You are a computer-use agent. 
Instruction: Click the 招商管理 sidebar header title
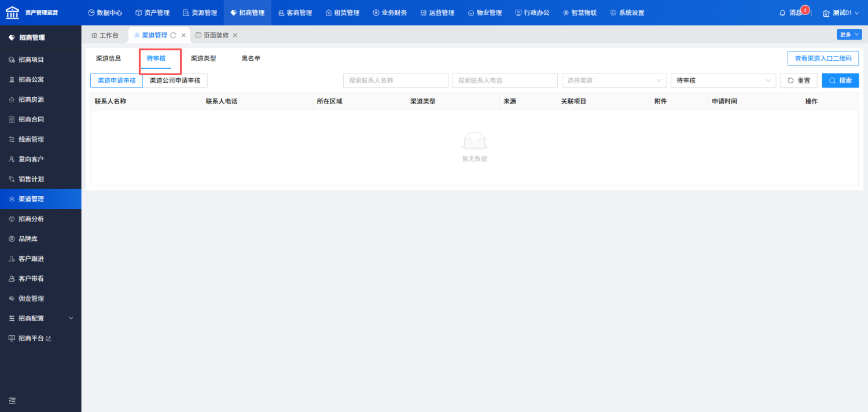point(32,38)
